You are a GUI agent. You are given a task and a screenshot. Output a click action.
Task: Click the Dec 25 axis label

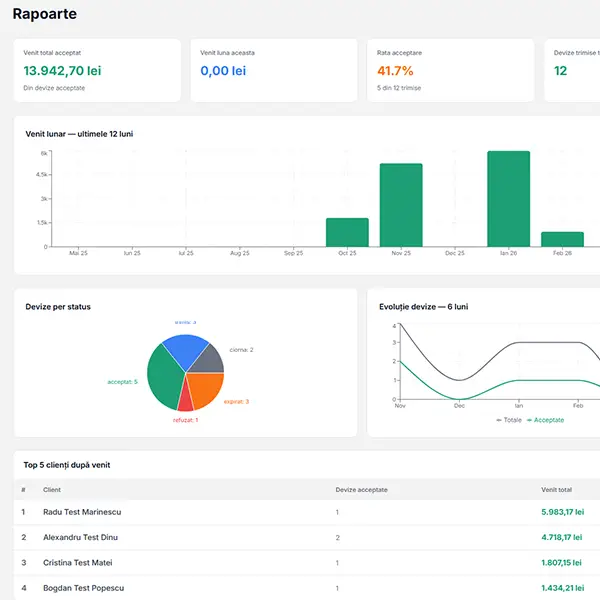click(455, 253)
